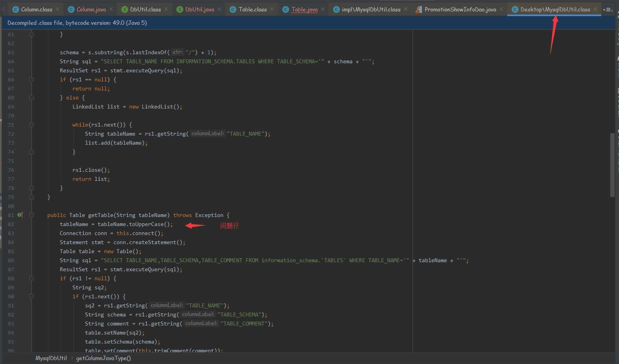Image resolution: width=619 pixels, height=364 pixels.
Task: Click the 'list.add(tableName);' statement
Action: pyautogui.click(x=116, y=143)
